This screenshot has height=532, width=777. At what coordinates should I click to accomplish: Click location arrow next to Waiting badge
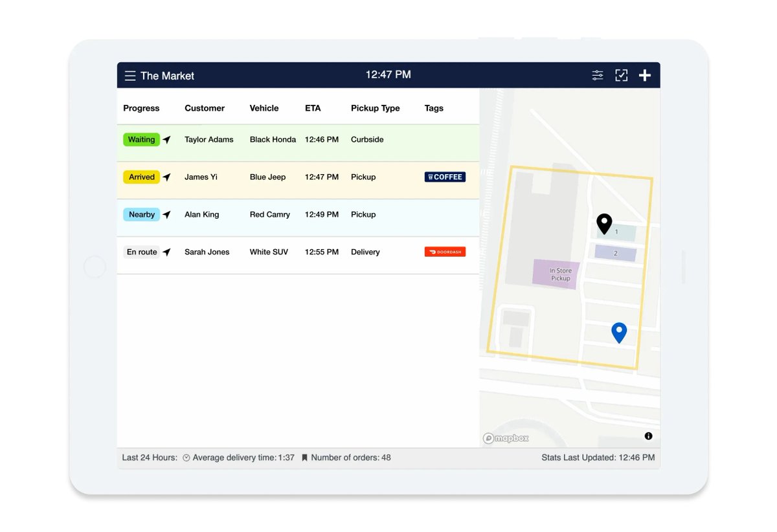coord(166,140)
